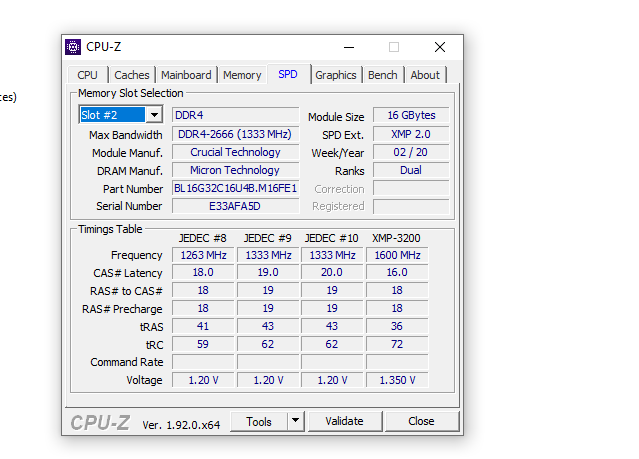Click the JEDEC #8 1.20 V voltage cell
This screenshot has height=459, width=639.
click(x=203, y=380)
